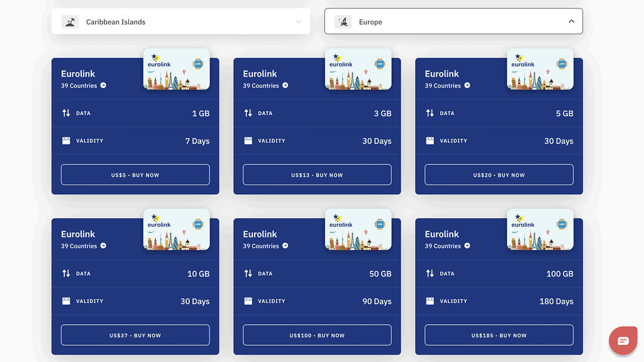Click the "7 Days" validity value
This screenshot has width=644, height=362.
(197, 141)
